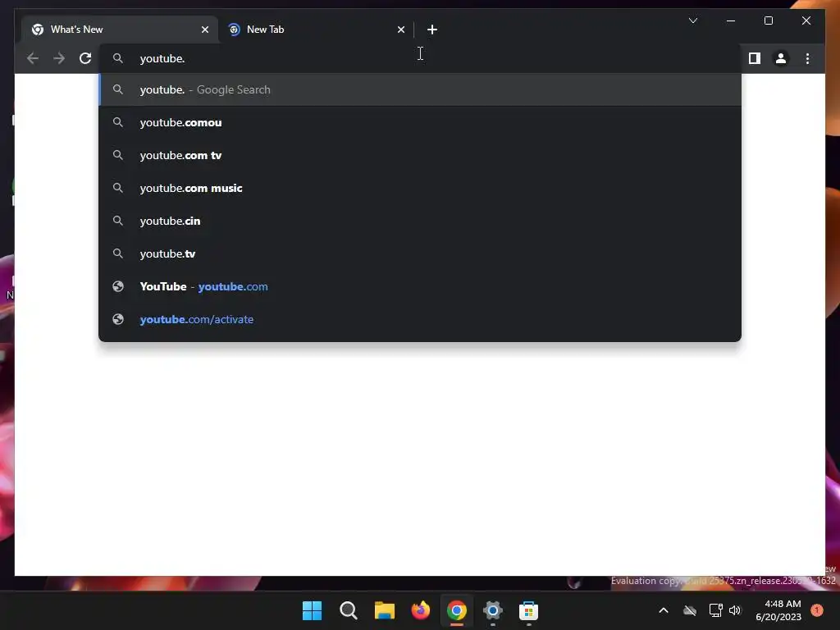The width and height of the screenshot is (840, 630).
Task: Open Chrome three-dot menu
Action: pos(807,58)
